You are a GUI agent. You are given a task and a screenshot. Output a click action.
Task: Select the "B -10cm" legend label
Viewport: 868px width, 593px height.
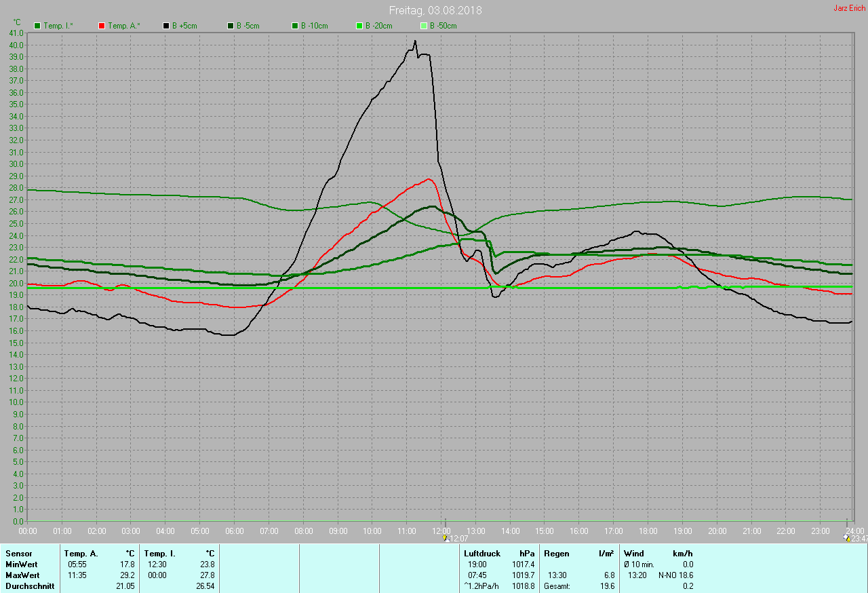coord(315,26)
